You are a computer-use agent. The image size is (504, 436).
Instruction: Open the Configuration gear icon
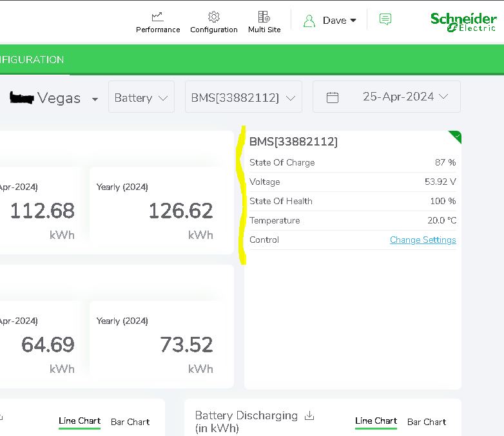pyautogui.click(x=214, y=16)
